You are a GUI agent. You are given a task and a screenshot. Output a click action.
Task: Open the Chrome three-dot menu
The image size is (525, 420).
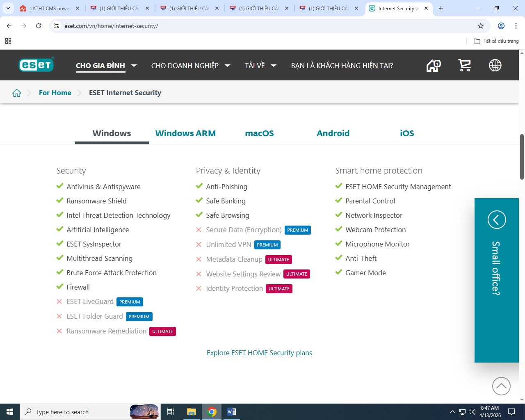(516, 26)
